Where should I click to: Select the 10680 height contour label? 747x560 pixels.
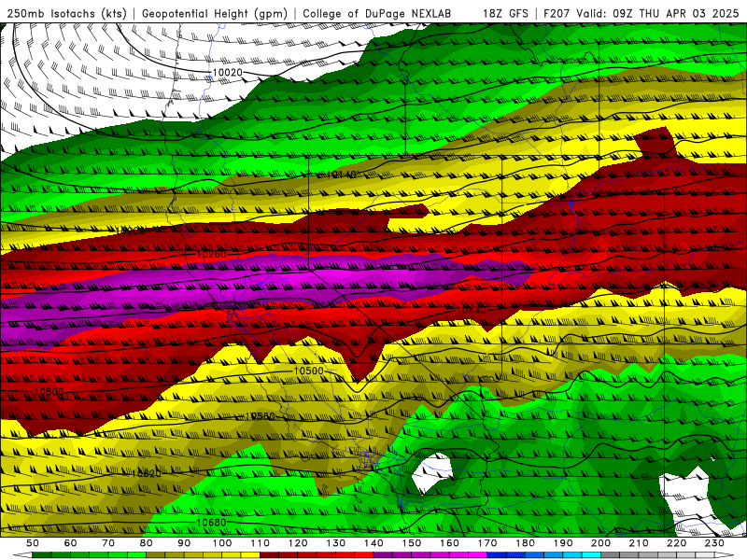[x=211, y=523]
